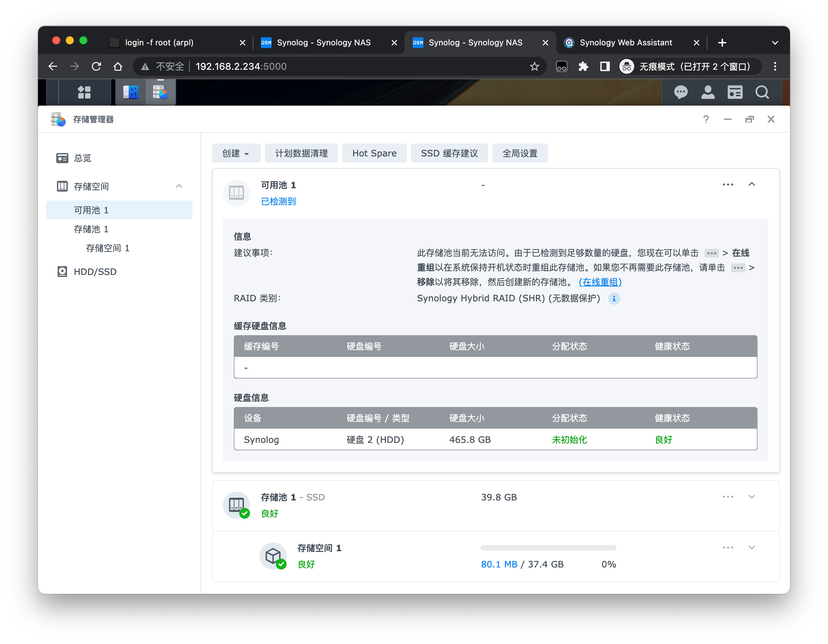This screenshot has width=828, height=644.
Task: Select 可用池 1 in the sidebar
Action: click(119, 210)
